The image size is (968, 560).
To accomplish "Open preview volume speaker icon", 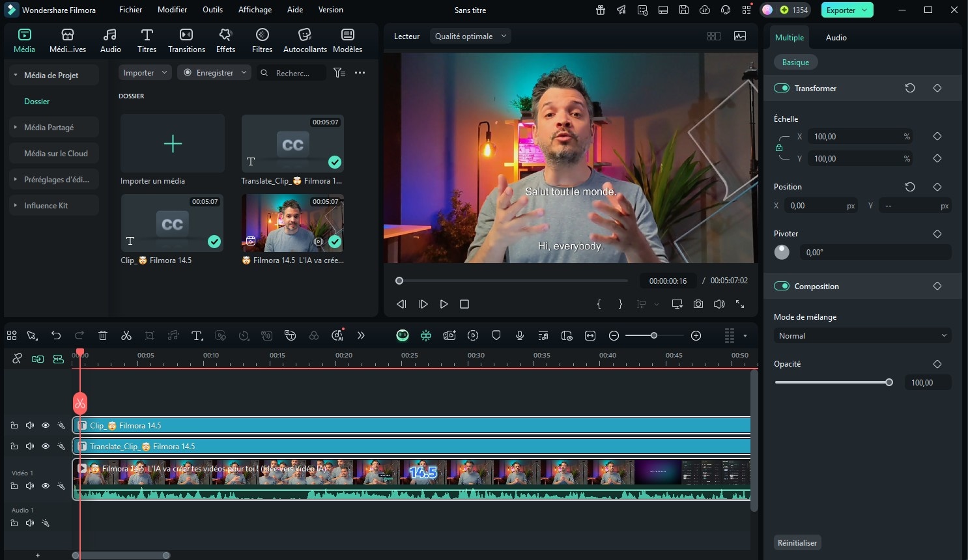I will coord(719,304).
